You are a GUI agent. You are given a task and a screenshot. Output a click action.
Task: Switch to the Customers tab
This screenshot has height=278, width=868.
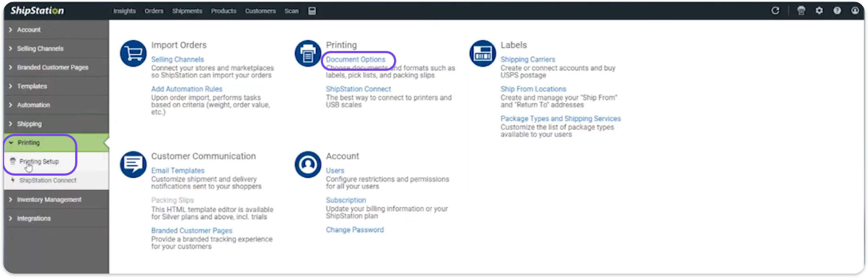point(260,11)
